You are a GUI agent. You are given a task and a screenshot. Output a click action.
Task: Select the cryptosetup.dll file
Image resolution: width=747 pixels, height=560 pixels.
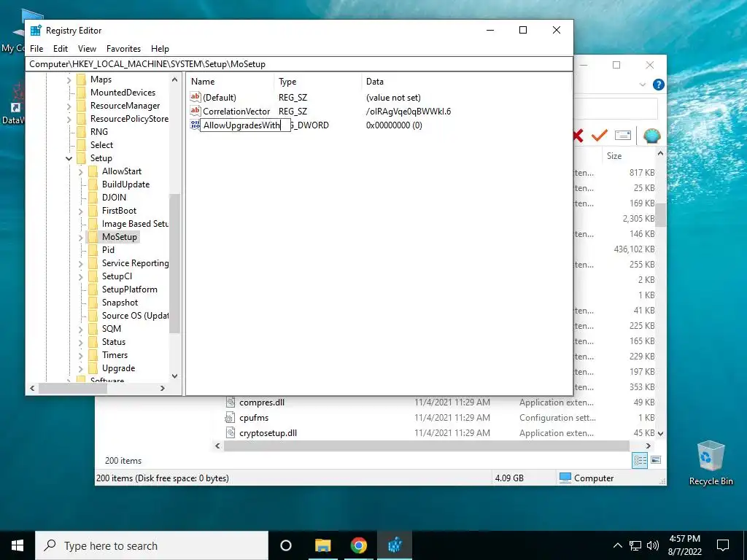[x=268, y=433]
